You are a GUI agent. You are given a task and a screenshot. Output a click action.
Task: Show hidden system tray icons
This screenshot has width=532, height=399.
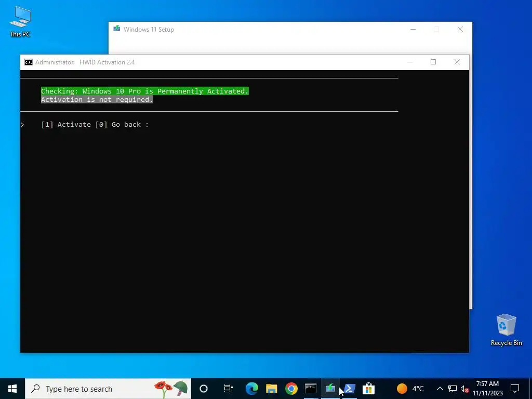tap(440, 389)
